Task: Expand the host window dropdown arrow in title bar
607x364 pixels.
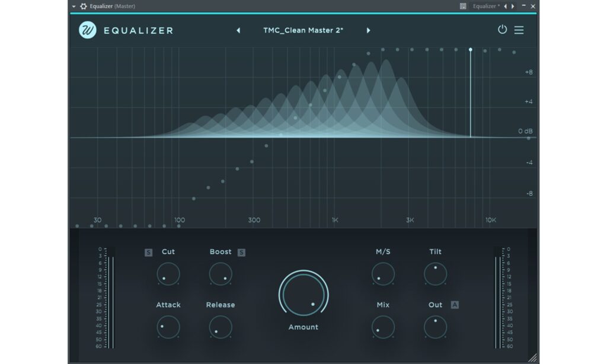Action: point(74,6)
